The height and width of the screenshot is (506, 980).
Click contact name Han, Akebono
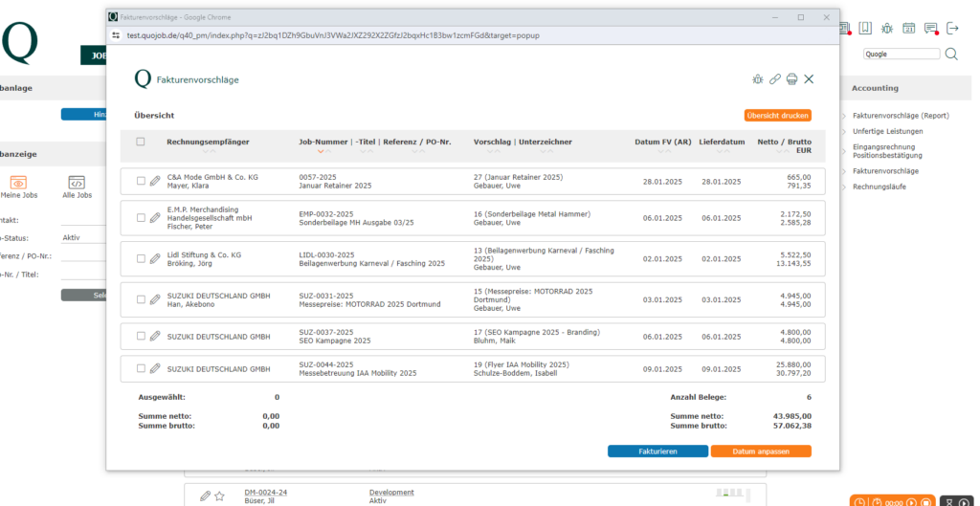tap(191, 305)
